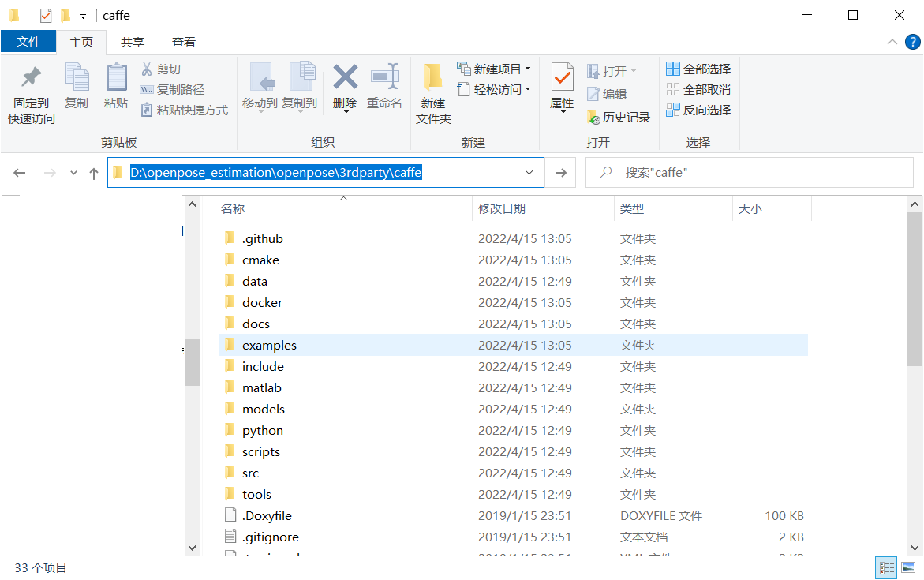Open the 文件 menu

(28, 42)
